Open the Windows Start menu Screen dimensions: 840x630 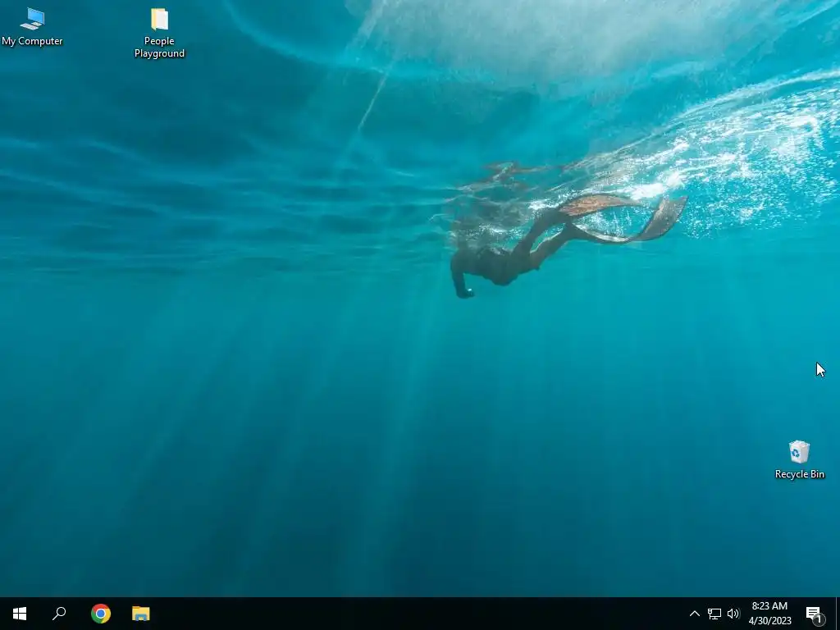tap(20, 614)
